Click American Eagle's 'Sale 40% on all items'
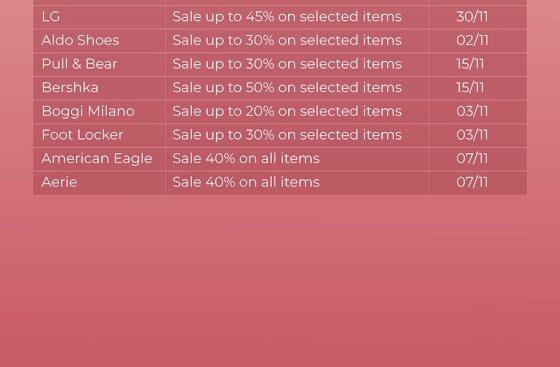The height and width of the screenshot is (367, 560). coord(246,159)
